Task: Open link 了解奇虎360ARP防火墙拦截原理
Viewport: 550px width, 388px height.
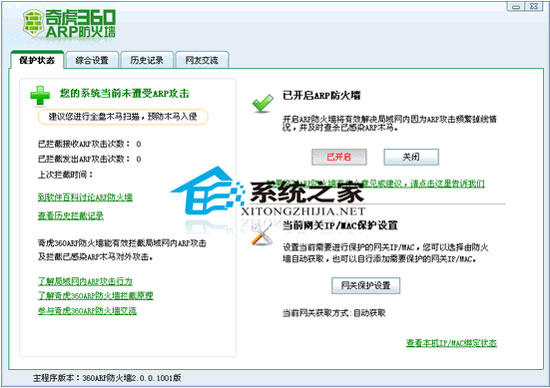Action: tap(95, 295)
